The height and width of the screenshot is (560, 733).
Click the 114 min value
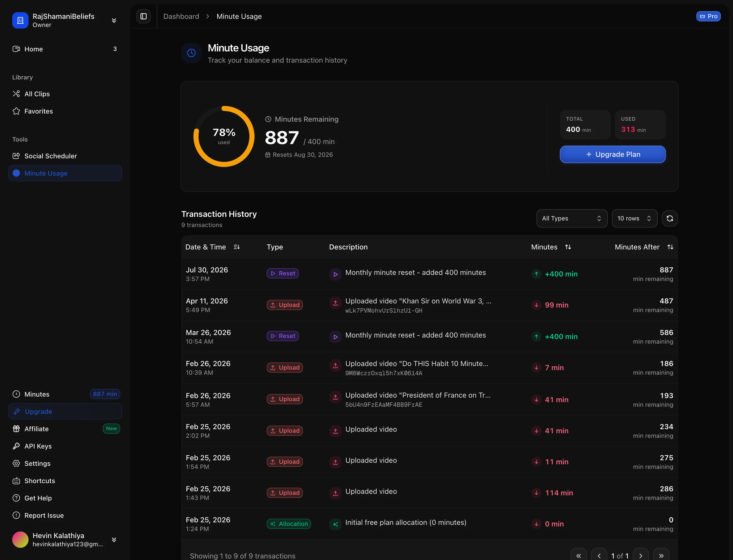point(559,493)
